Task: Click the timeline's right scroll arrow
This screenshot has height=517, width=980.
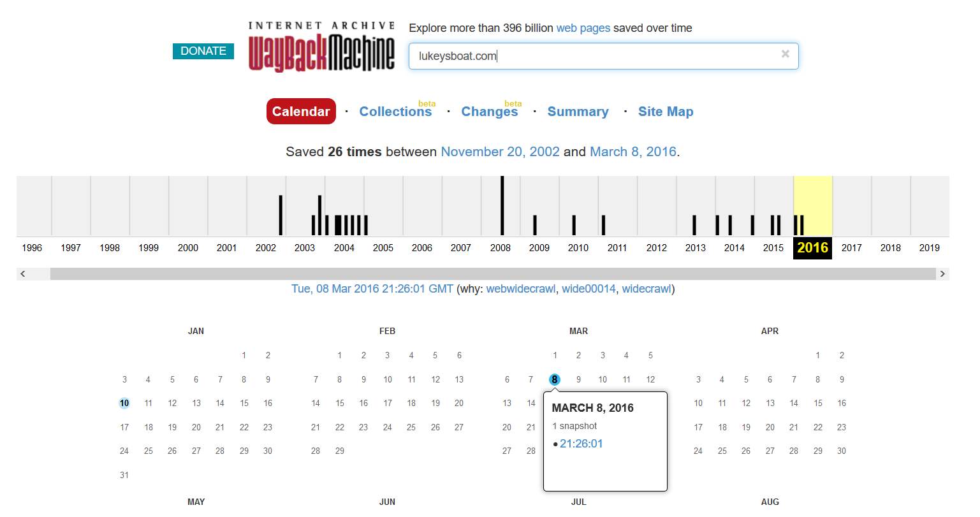Action: (x=942, y=274)
